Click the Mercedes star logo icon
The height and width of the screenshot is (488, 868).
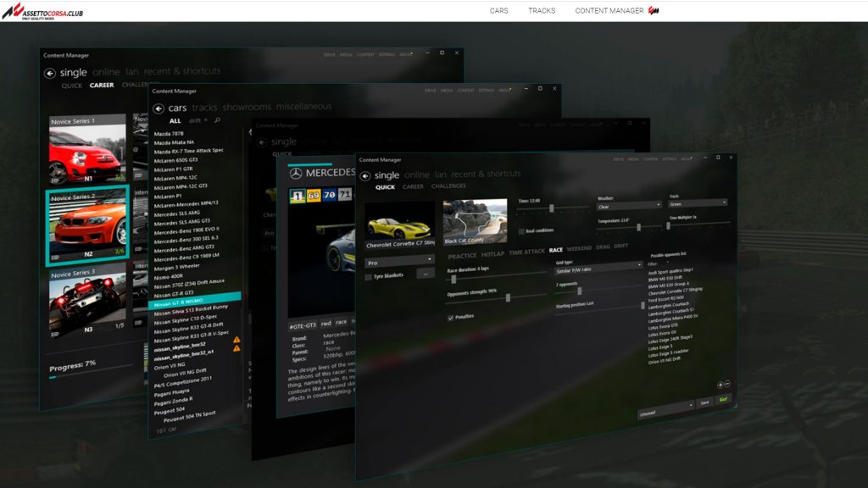[296, 174]
